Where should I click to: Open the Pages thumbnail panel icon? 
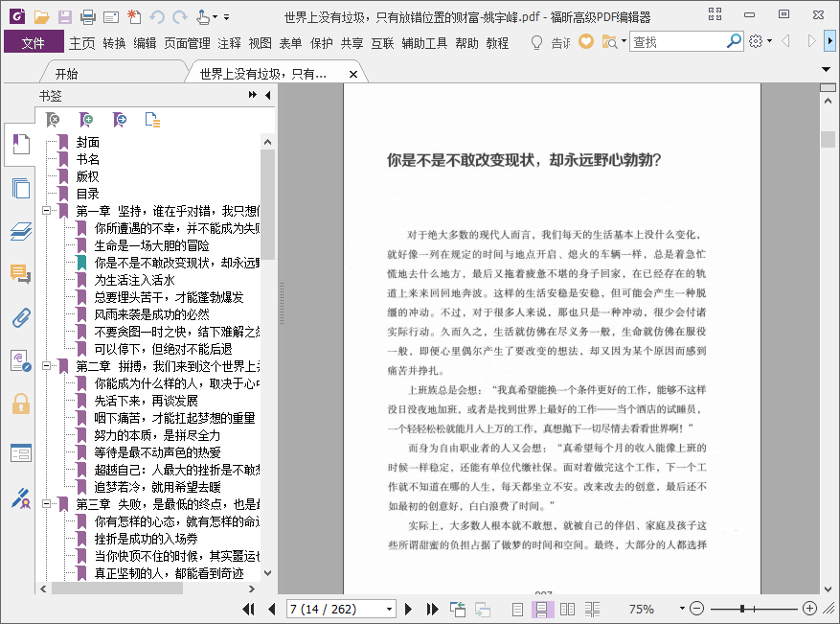21,188
